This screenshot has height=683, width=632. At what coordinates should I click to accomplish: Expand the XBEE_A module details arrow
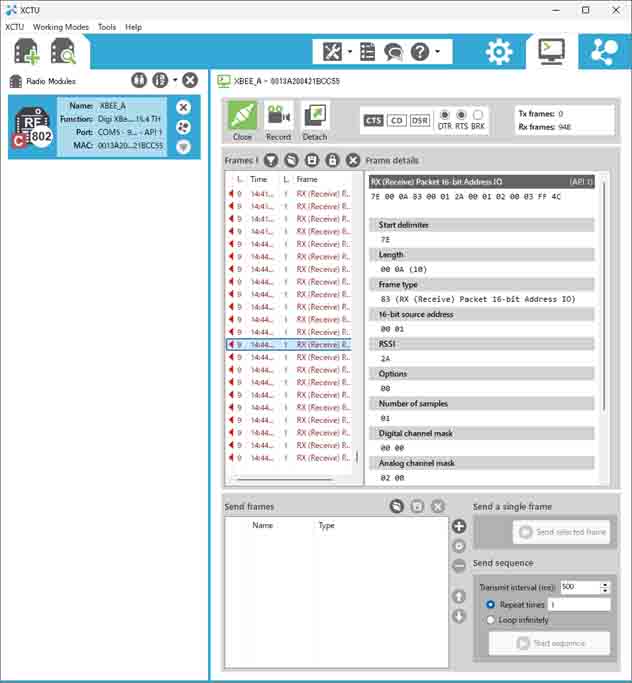[183, 147]
